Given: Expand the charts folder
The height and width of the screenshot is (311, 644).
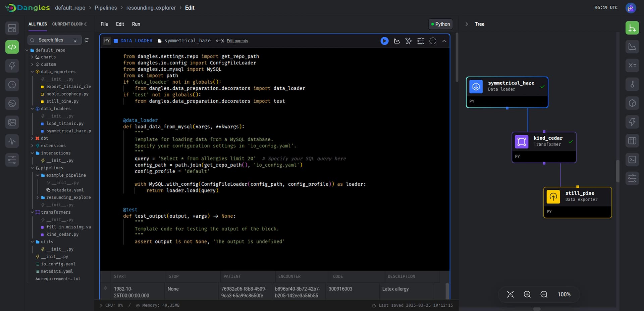Looking at the screenshot, I should click(x=32, y=57).
